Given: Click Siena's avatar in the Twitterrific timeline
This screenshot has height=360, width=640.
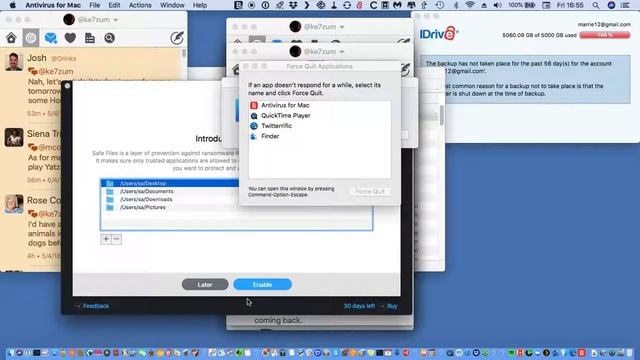Looking at the screenshot, I should click(x=14, y=138).
